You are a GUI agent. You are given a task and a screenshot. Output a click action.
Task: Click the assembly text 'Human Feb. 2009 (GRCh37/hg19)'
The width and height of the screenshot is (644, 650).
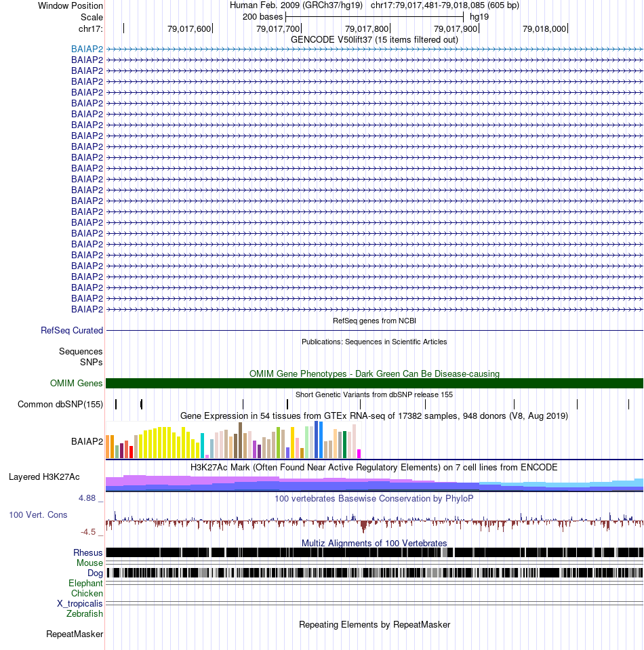click(x=296, y=5)
